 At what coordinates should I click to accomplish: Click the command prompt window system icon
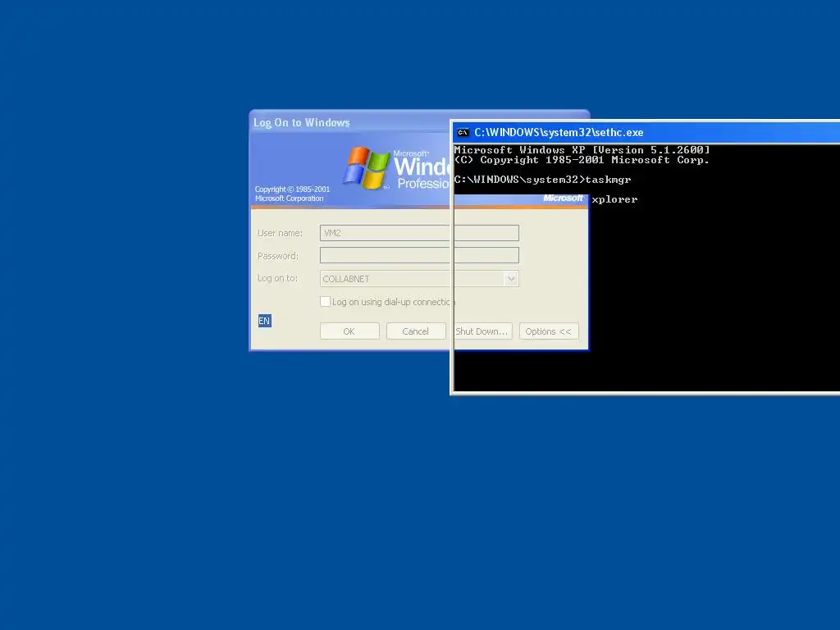pyautogui.click(x=463, y=132)
